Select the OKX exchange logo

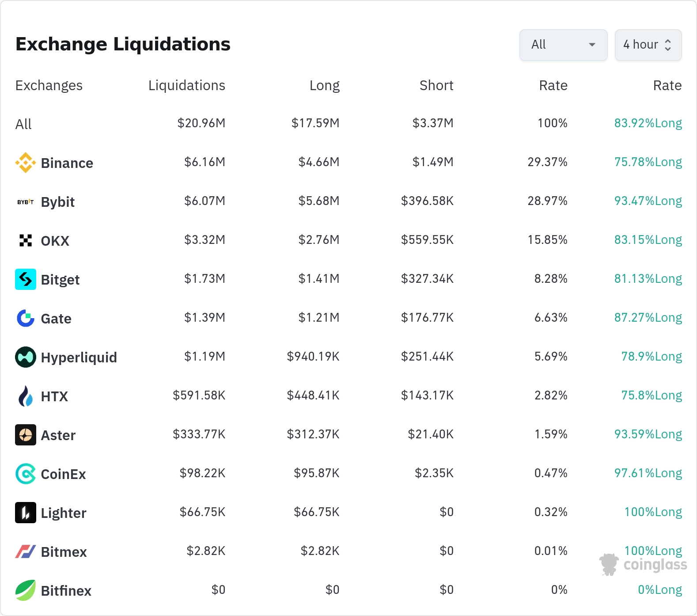(x=26, y=240)
